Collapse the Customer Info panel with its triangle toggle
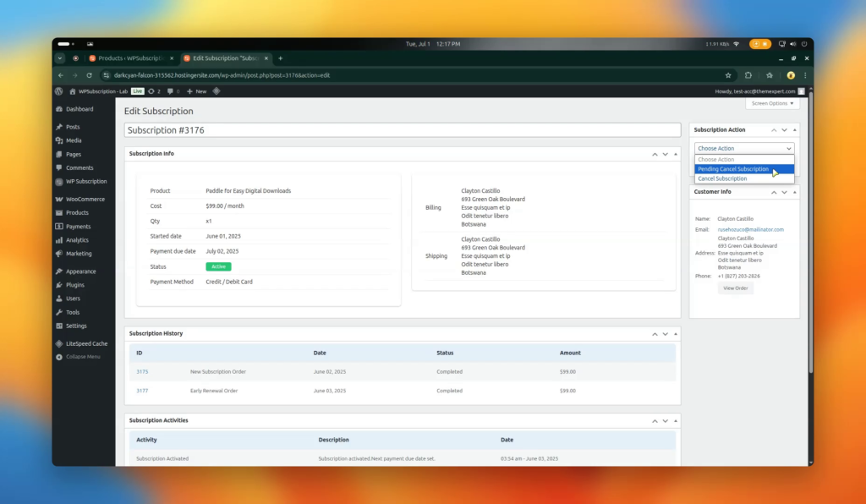 click(x=795, y=192)
